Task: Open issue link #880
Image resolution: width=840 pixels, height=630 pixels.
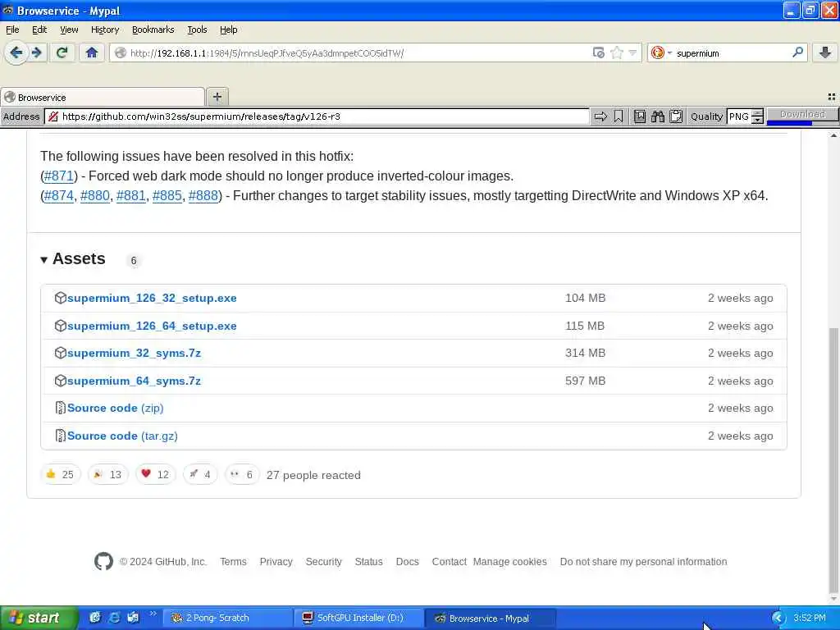Action: pyautogui.click(x=95, y=195)
